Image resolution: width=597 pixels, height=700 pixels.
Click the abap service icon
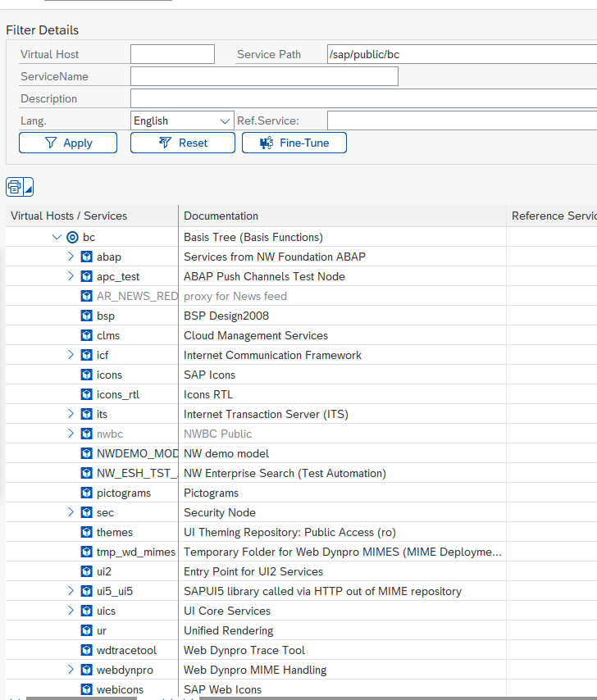point(87,257)
